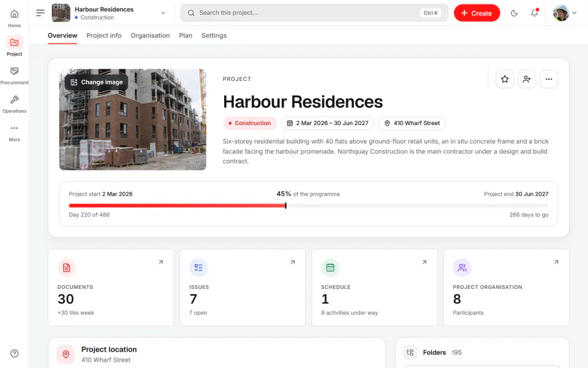Focus the Search this project field

tap(314, 13)
